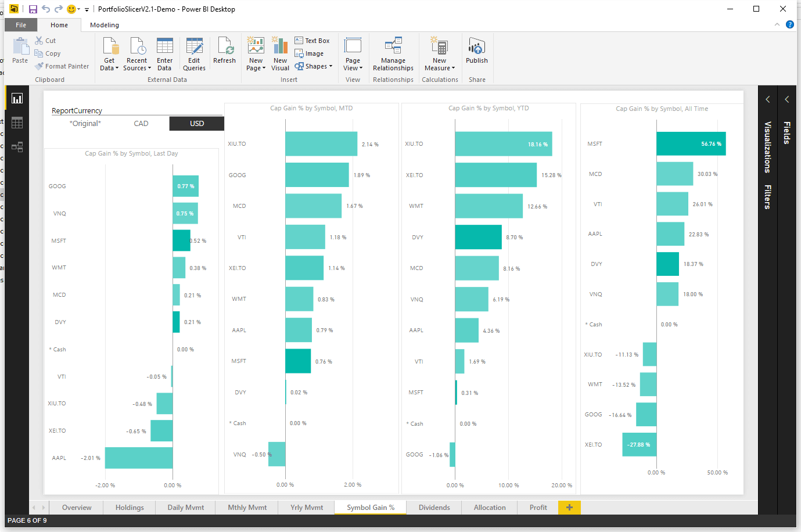
Task: Open Manage Relationships dialog
Action: [x=393, y=55]
